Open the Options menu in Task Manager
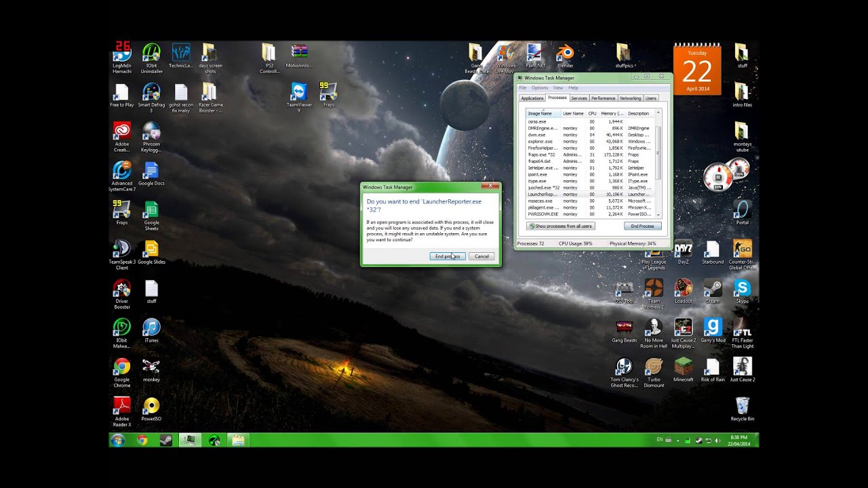This screenshot has height=488, width=868. [x=540, y=87]
